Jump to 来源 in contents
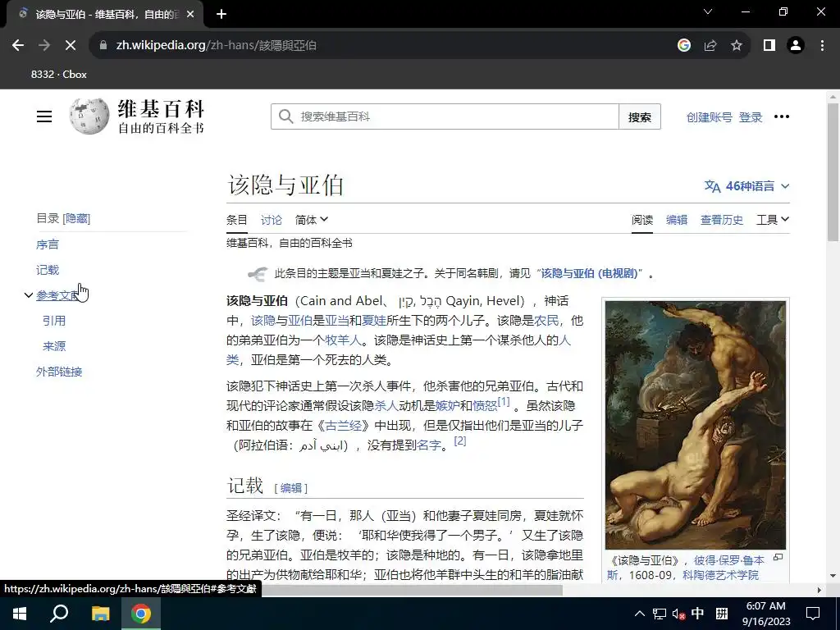Screen dimensions: 840x630 coord(54,346)
